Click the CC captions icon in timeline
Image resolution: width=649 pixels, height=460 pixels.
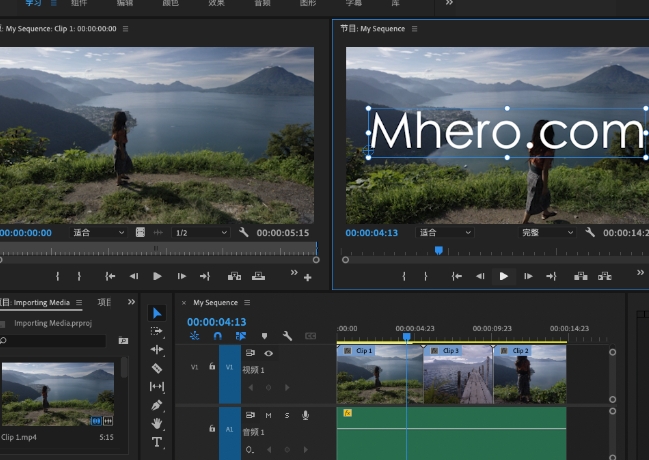pyautogui.click(x=310, y=336)
